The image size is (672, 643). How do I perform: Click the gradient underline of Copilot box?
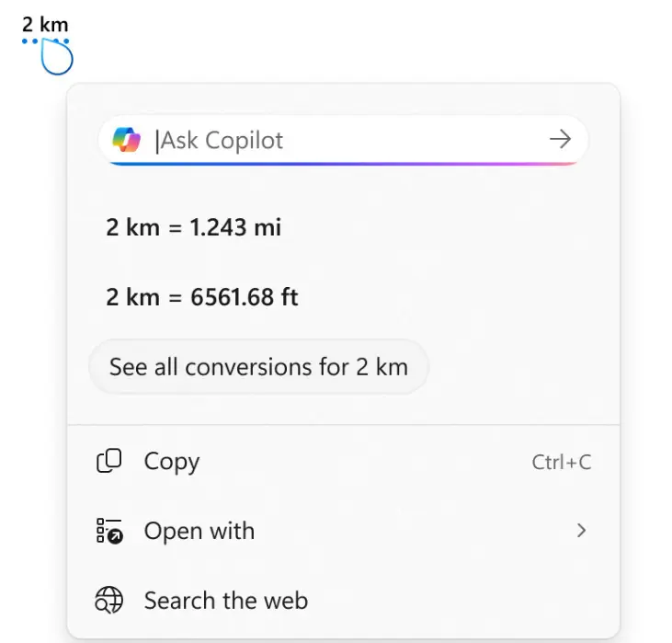tap(343, 164)
